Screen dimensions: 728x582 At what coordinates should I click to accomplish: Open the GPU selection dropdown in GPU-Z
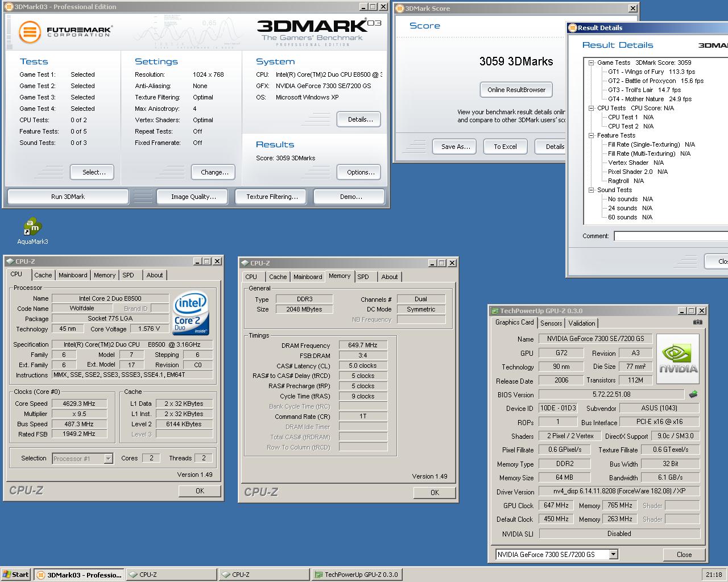pos(613,554)
